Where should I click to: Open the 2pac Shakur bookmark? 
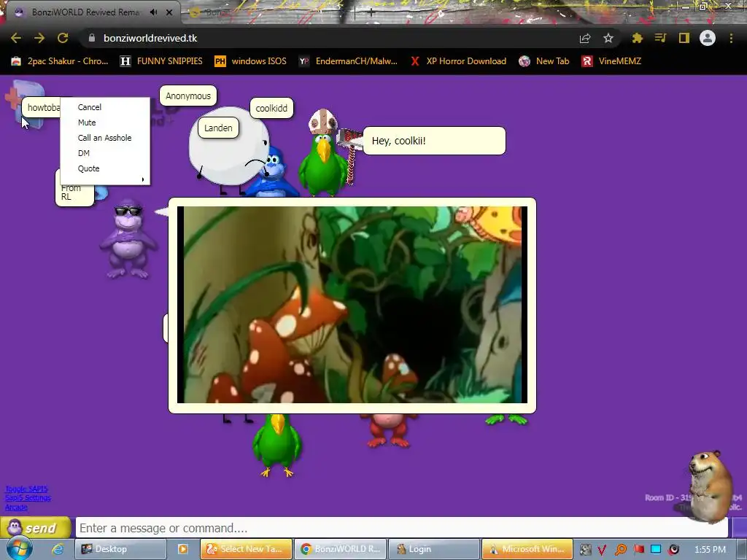pyautogui.click(x=60, y=61)
